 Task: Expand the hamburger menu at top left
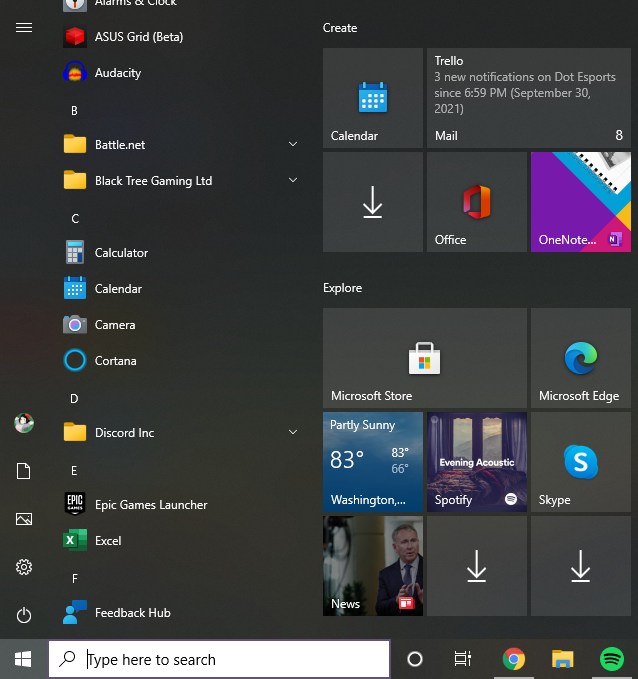point(24,28)
